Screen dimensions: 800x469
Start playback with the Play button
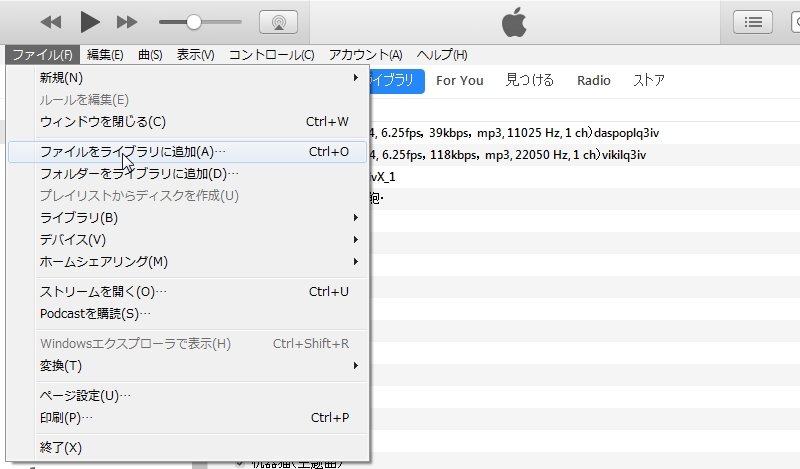point(90,22)
